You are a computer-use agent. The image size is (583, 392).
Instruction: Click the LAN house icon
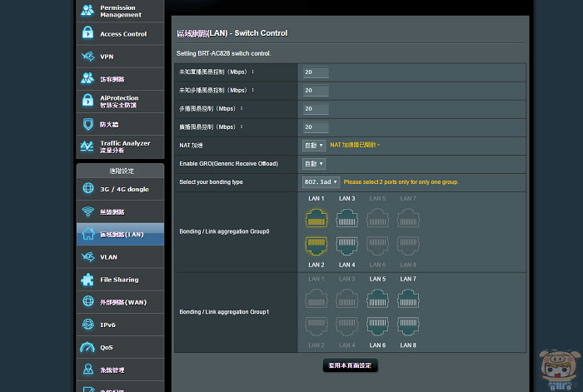tap(88, 234)
